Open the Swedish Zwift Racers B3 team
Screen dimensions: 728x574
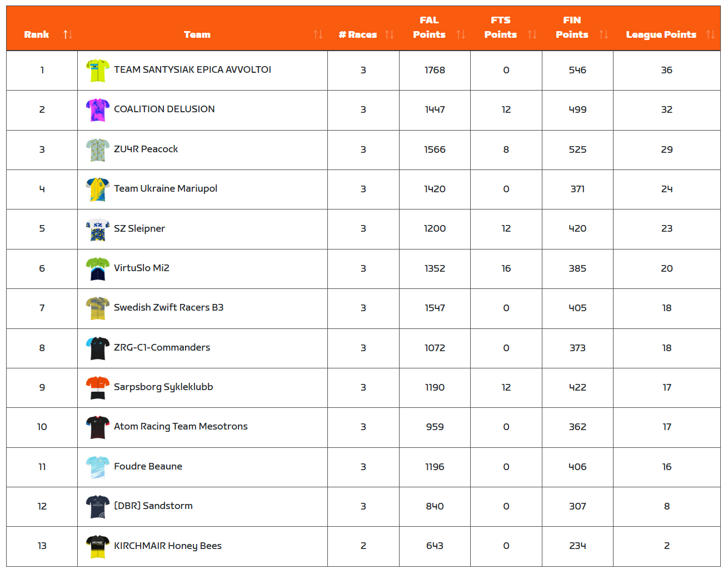pyautogui.click(x=168, y=307)
